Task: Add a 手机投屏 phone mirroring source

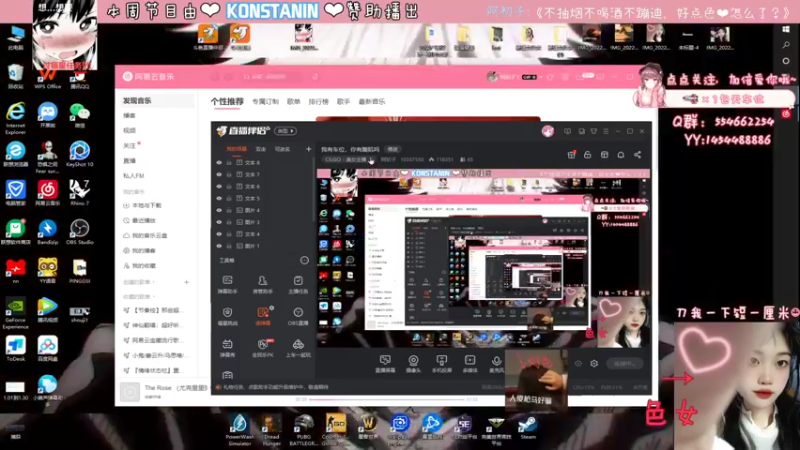Action: pos(441,364)
